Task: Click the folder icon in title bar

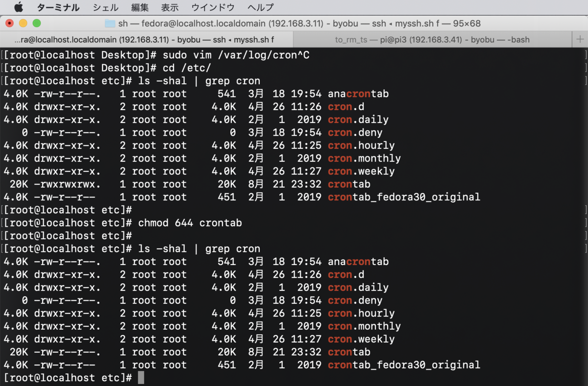Action: coord(110,23)
